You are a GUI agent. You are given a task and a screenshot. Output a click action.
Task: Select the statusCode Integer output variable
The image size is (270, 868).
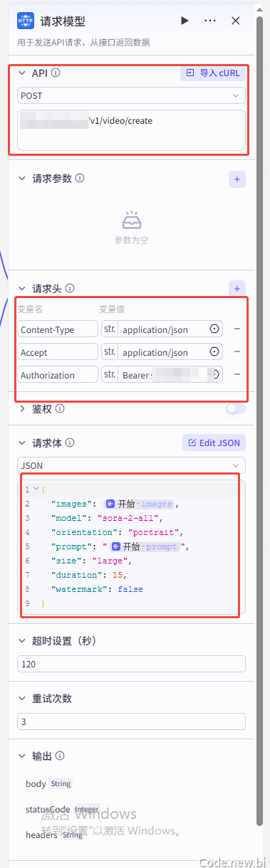click(x=63, y=809)
